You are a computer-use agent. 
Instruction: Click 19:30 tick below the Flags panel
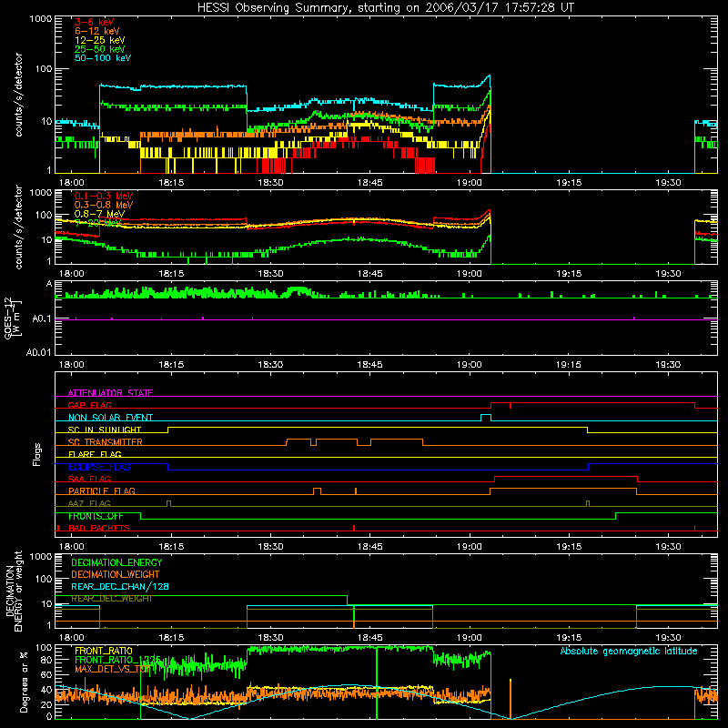pos(668,547)
